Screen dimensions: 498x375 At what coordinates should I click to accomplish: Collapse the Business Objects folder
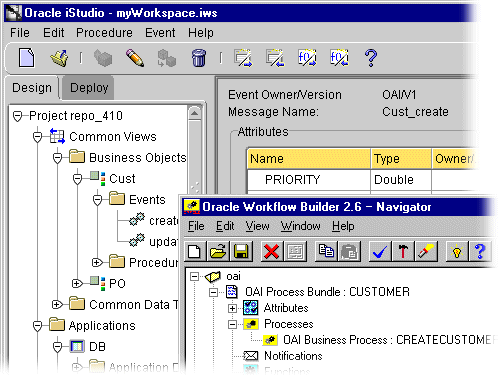[x=58, y=158]
